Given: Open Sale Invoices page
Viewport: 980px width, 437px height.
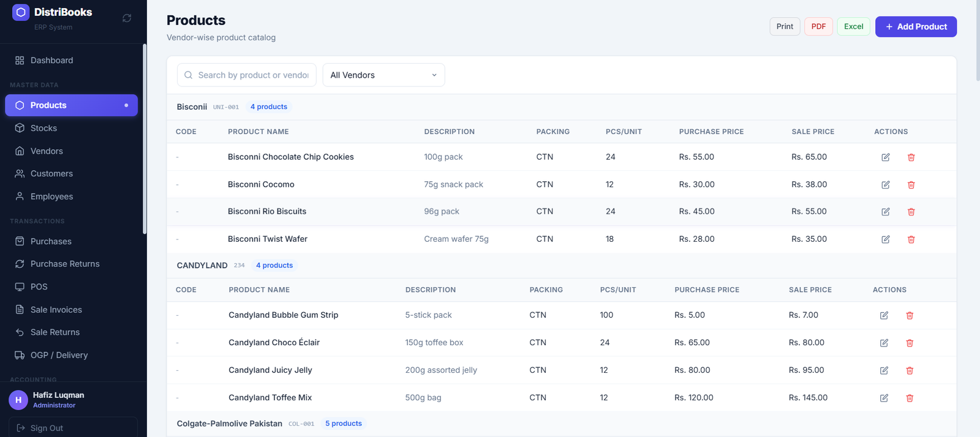Looking at the screenshot, I should (x=71, y=310).
